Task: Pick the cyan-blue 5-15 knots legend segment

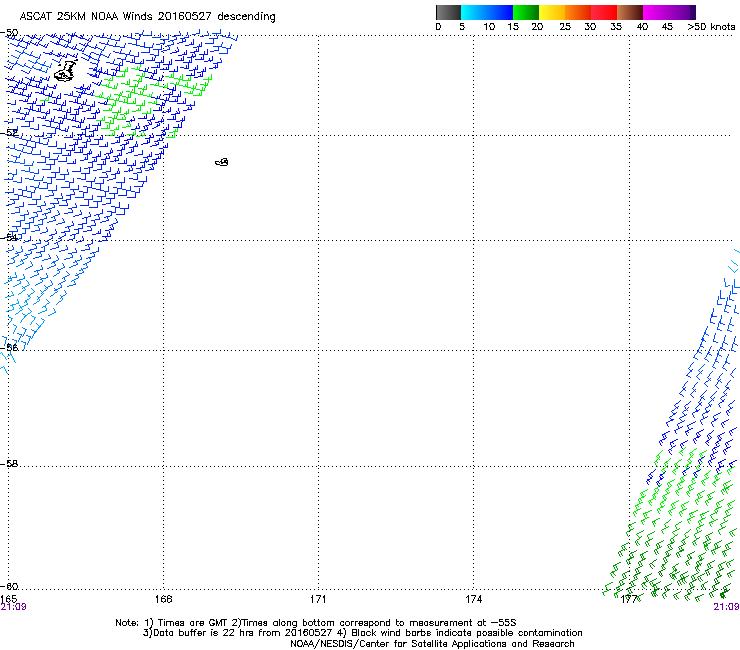Action: (487, 12)
